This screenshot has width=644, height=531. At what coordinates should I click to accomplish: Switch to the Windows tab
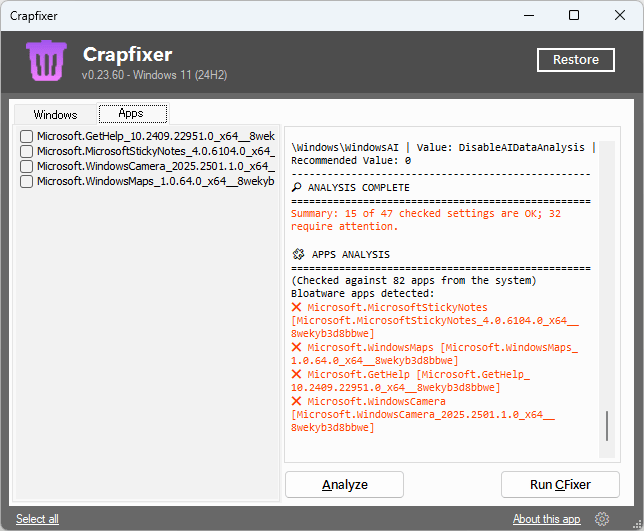coord(55,114)
